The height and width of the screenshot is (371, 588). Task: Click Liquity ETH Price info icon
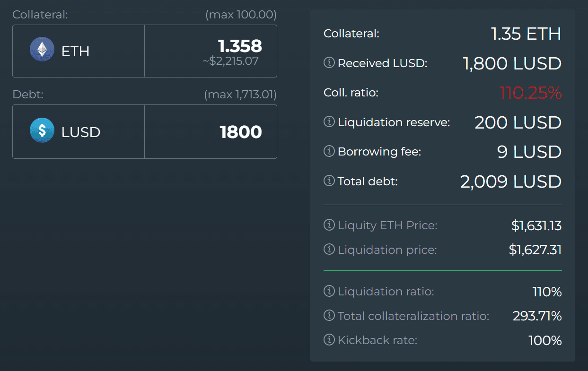[x=329, y=225]
